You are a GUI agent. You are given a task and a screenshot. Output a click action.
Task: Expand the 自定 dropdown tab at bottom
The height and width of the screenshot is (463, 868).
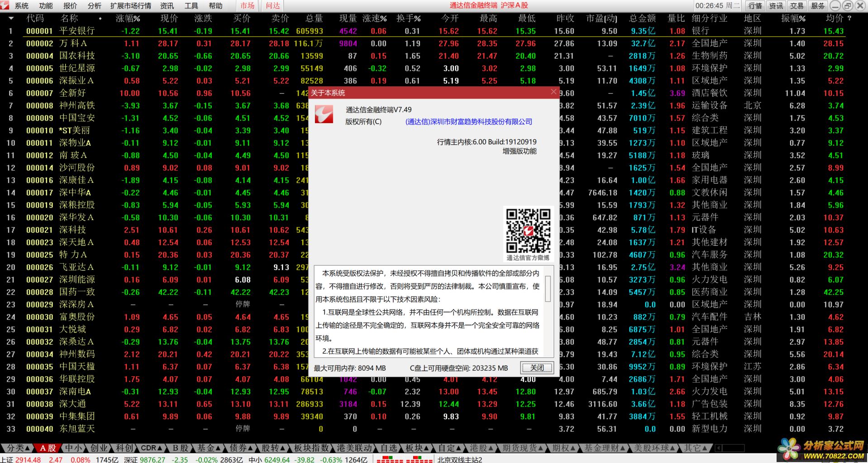click(449, 448)
